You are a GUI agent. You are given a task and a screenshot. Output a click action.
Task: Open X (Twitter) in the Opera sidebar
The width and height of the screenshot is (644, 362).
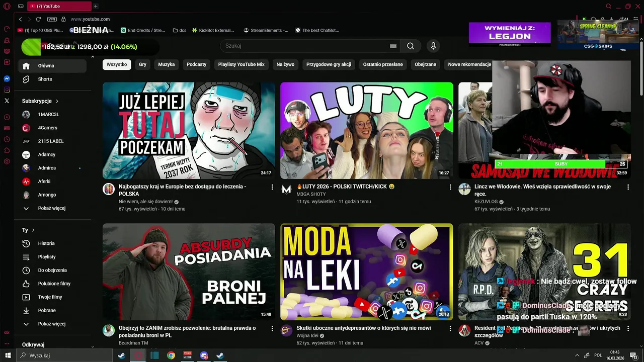click(x=7, y=101)
